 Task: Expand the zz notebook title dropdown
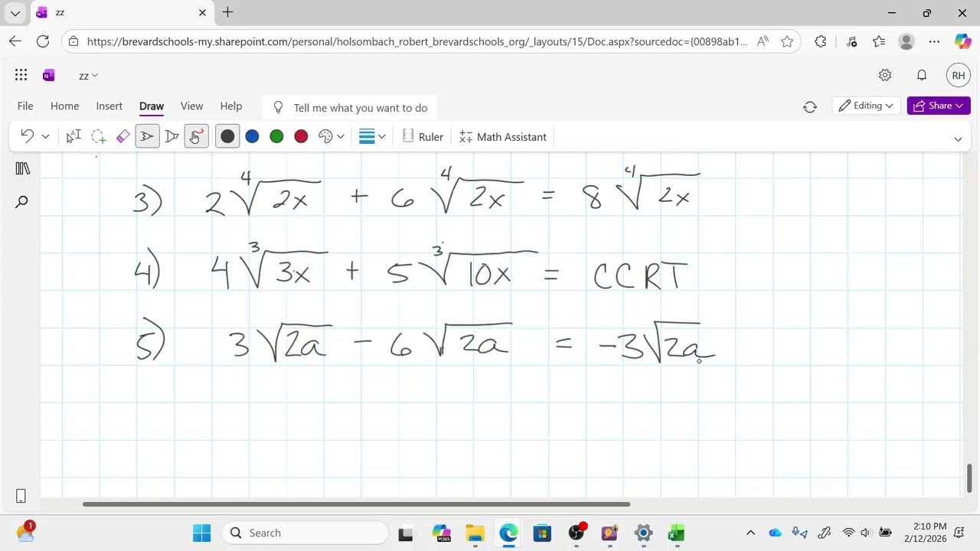click(89, 76)
